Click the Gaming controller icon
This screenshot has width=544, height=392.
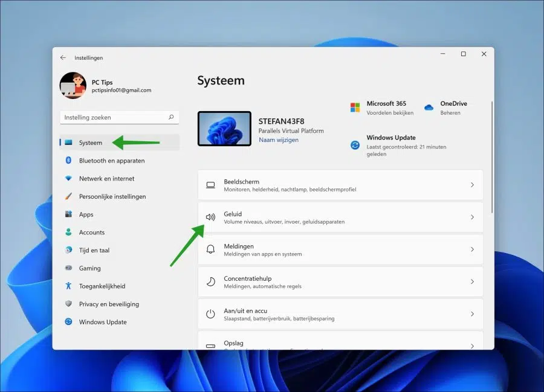[68, 268]
